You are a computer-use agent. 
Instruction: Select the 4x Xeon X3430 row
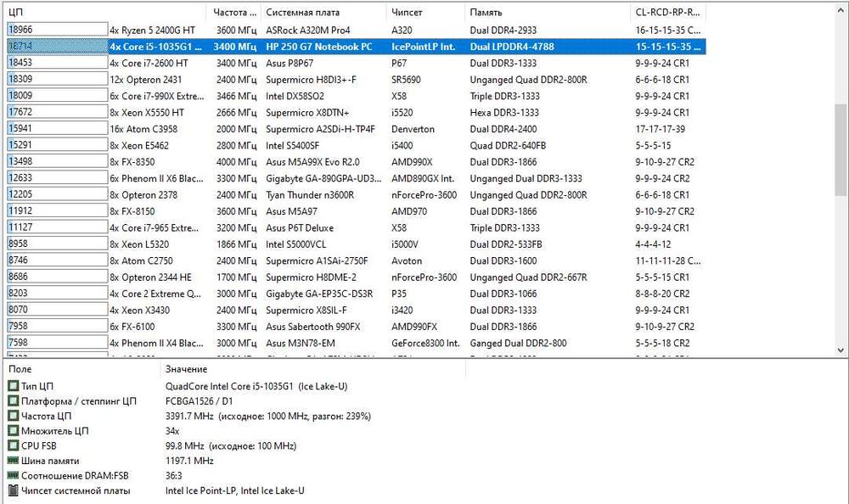tap(357, 311)
